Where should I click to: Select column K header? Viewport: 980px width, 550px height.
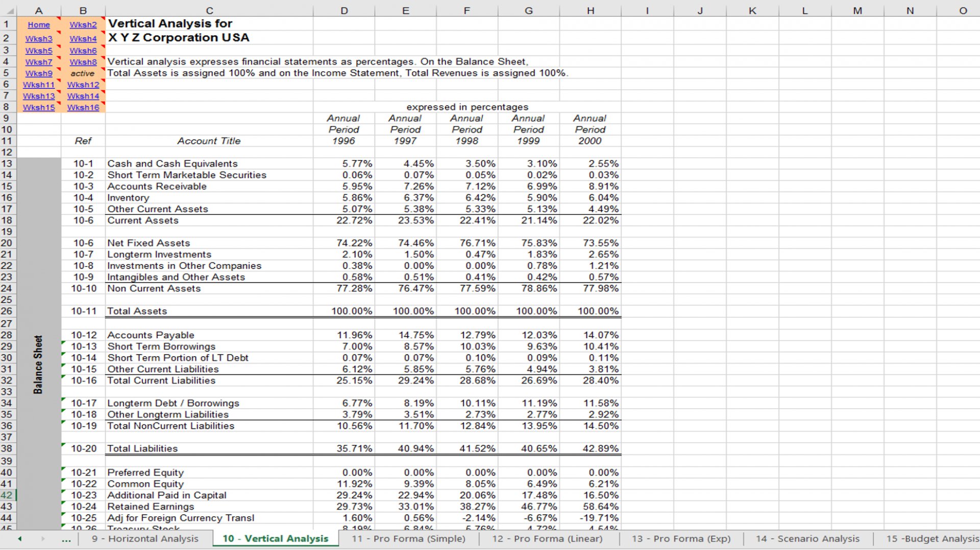point(752,10)
